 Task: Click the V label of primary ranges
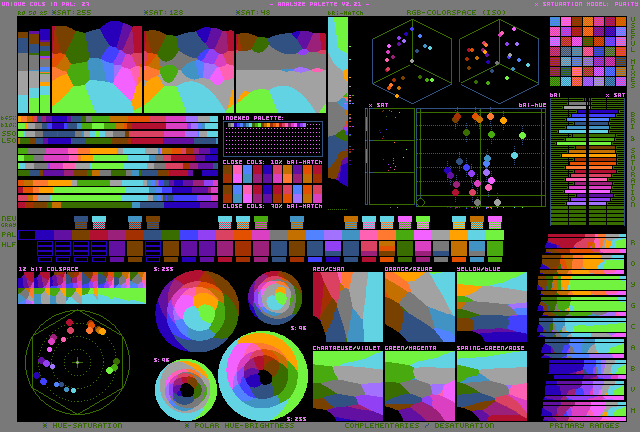click(x=633, y=390)
